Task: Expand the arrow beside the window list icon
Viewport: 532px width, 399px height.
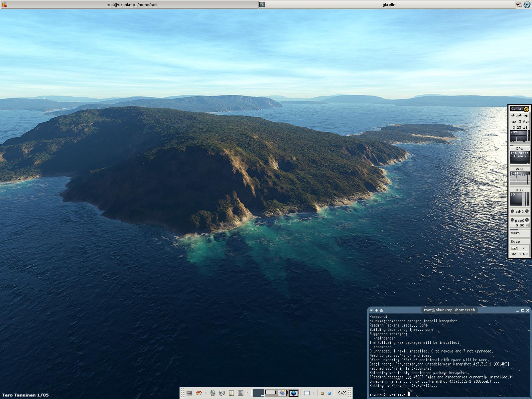Action: point(313,393)
